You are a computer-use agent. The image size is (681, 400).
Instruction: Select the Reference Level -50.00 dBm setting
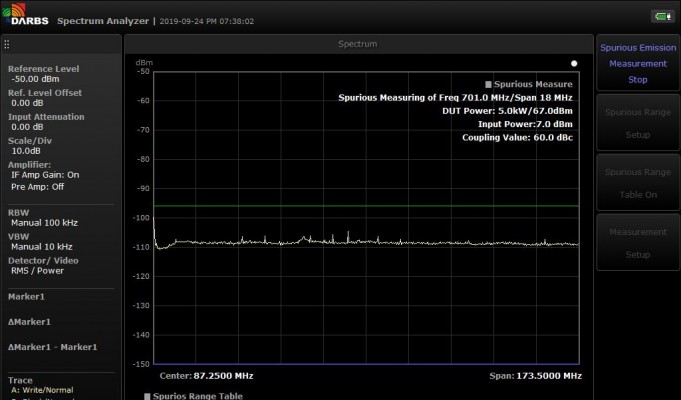tap(43, 74)
